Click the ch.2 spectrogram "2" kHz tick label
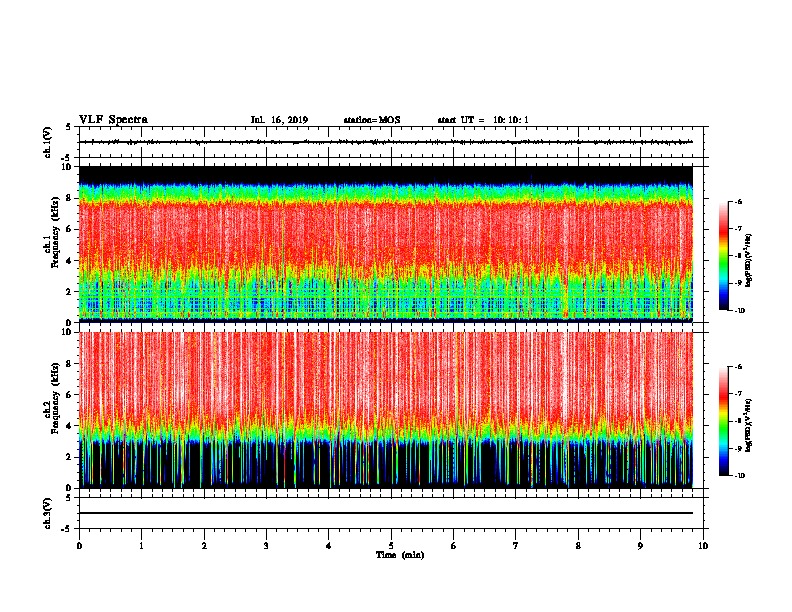 [70, 457]
